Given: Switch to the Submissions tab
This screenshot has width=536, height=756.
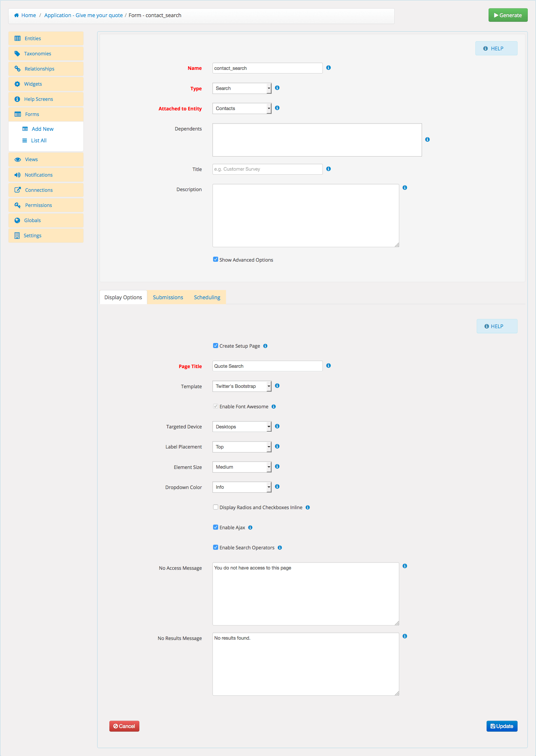Looking at the screenshot, I should [168, 297].
